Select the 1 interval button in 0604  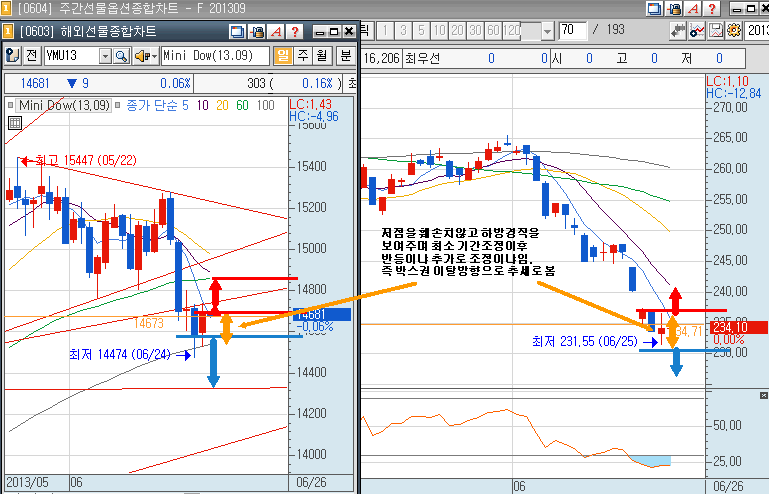tap(385, 31)
